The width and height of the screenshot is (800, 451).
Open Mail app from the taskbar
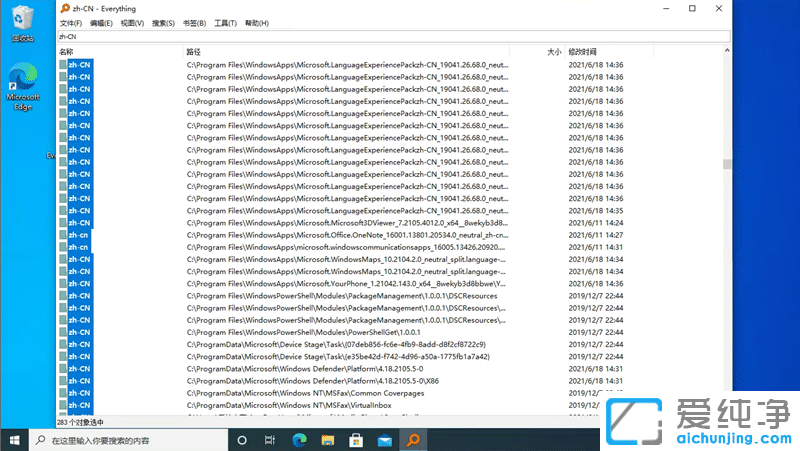point(385,440)
